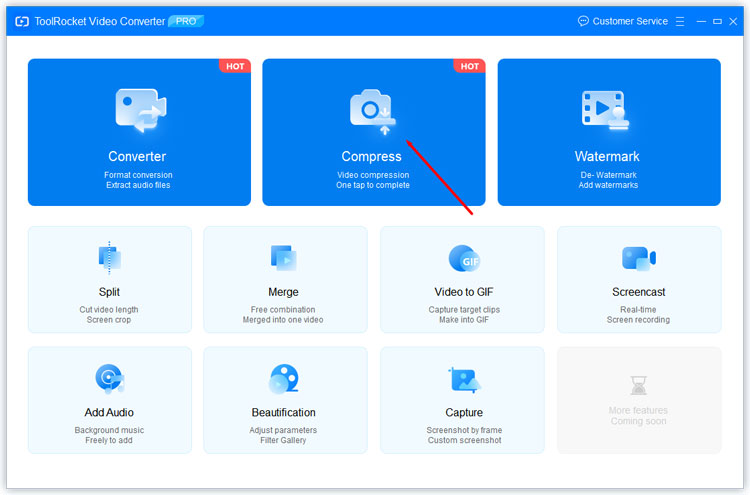The width and height of the screenshot is (750, 495).
Task: Click the HOT badge on Compress card
Action: [x=469, y=66]
